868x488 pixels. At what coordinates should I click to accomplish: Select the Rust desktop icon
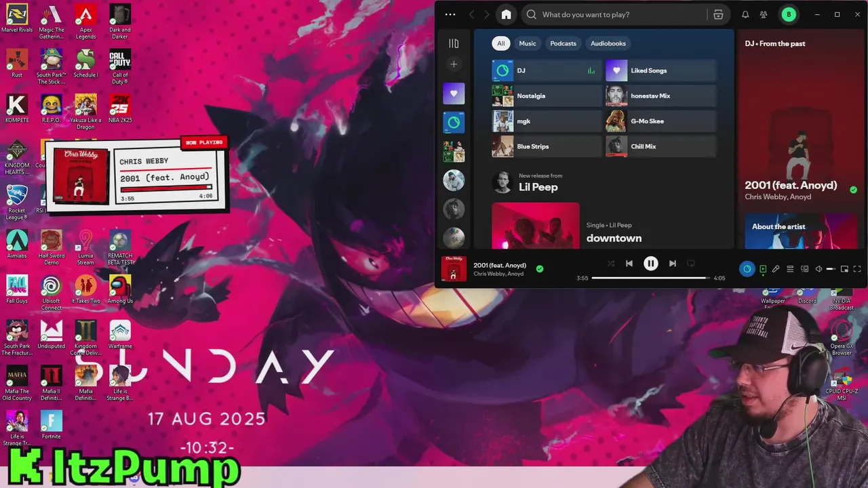click(x=17, y=64)
